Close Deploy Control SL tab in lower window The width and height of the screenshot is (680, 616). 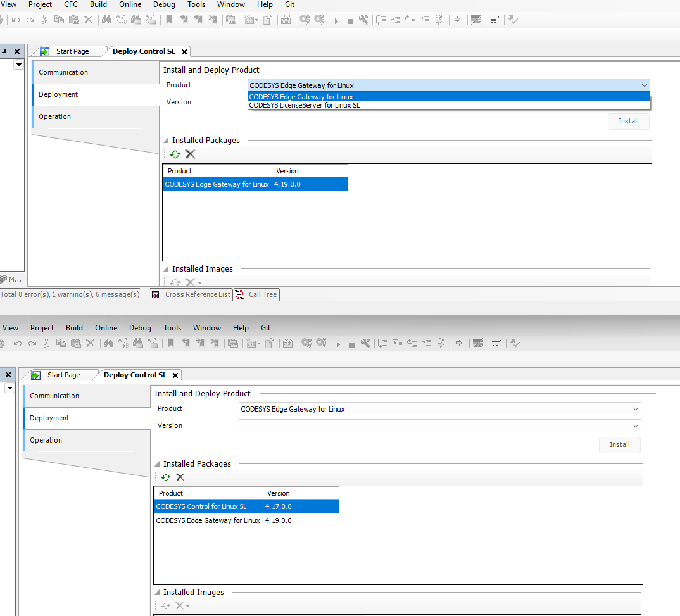tap(175, 375)
